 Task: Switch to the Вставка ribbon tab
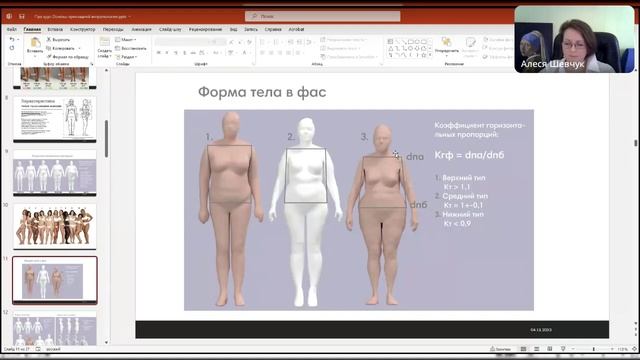[x=55, y=29]
